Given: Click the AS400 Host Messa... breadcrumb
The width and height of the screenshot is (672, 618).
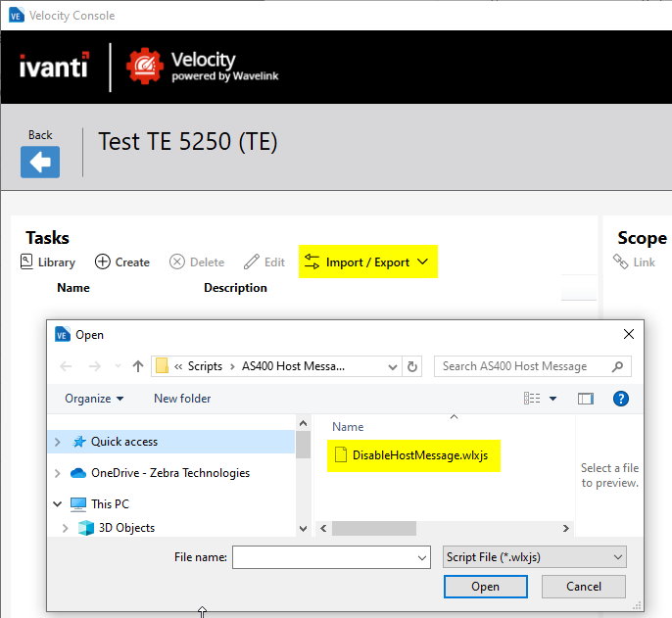Looking at the screenshot, I should click(x=293, y=366).
